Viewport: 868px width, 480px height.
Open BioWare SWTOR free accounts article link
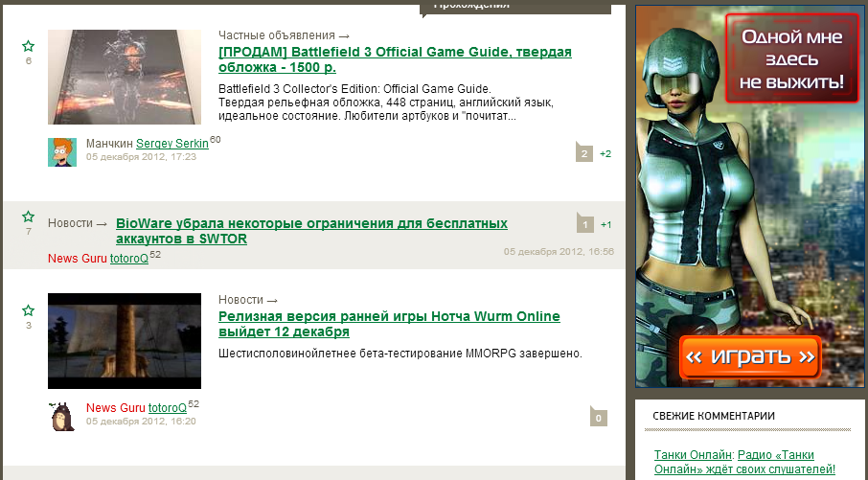(x=311, y=231)
